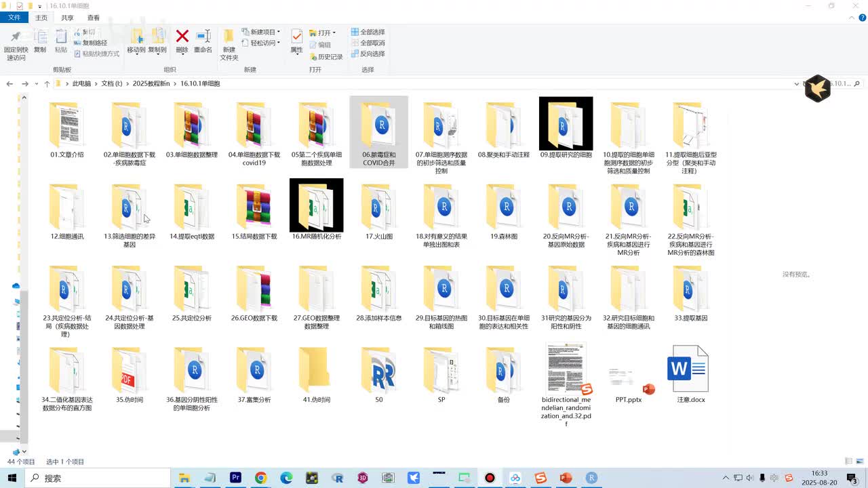
Task: Click the taskbar clock showing 16:33
Action: tap(820, 478)
